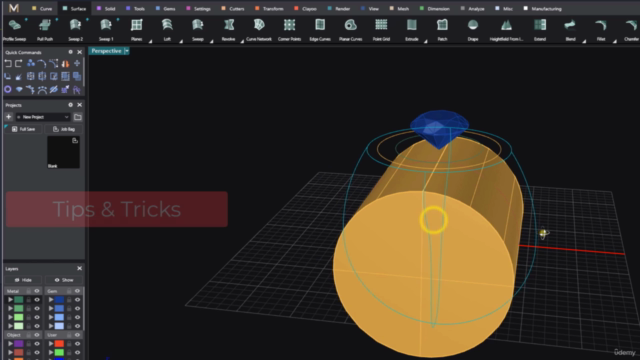Lock the Metal layer group
Image resolution: width=640 pixels, height=360 pixels.
point(29,291)
